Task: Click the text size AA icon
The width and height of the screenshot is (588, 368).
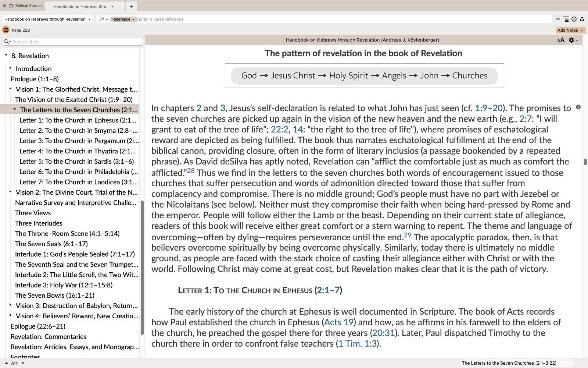Action: [x=560, y=40]
